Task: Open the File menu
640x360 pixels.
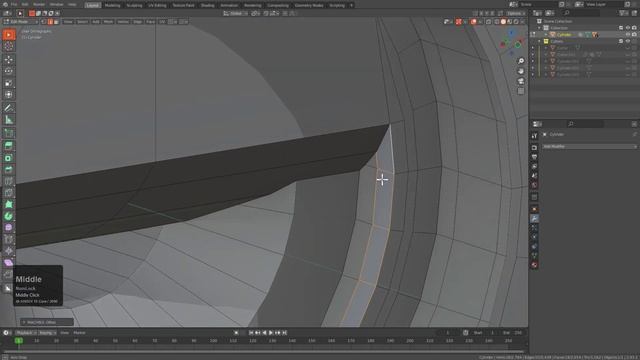Action: (14, 4)
